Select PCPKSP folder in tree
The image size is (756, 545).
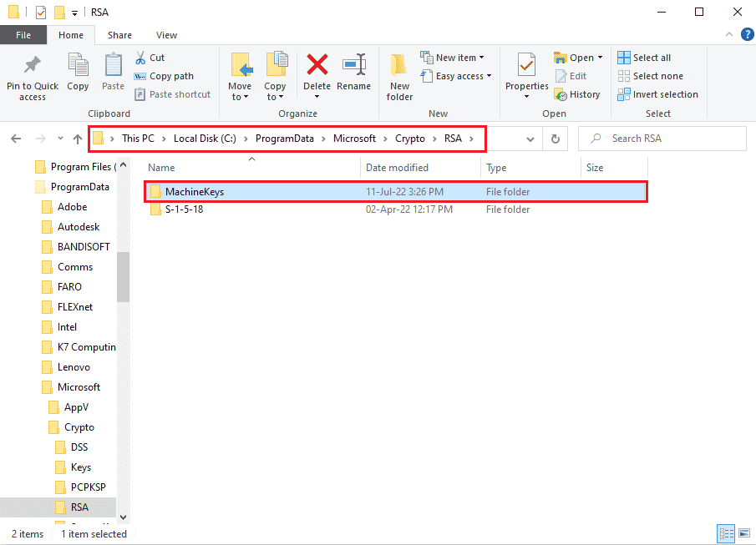tap(88, 487)
